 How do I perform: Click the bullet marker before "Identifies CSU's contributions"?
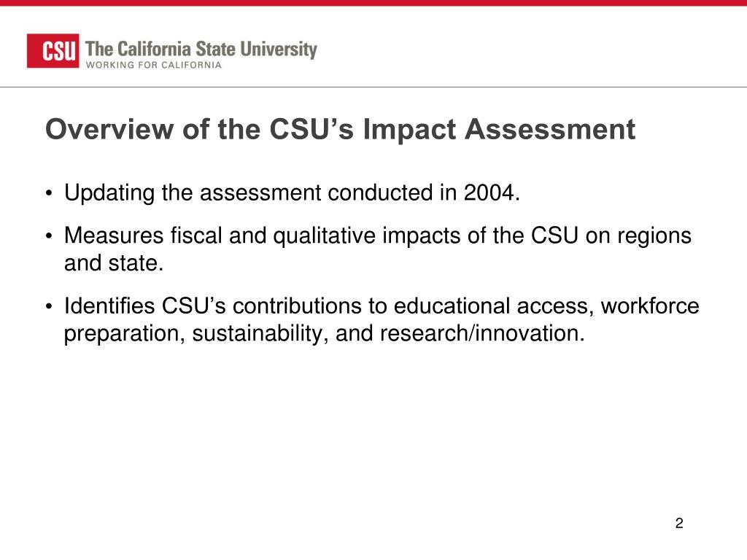(49, 307)
